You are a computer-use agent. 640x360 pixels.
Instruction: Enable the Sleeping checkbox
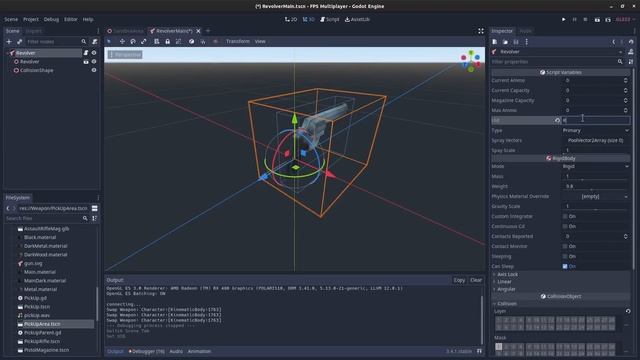click(x=565, y=256)
